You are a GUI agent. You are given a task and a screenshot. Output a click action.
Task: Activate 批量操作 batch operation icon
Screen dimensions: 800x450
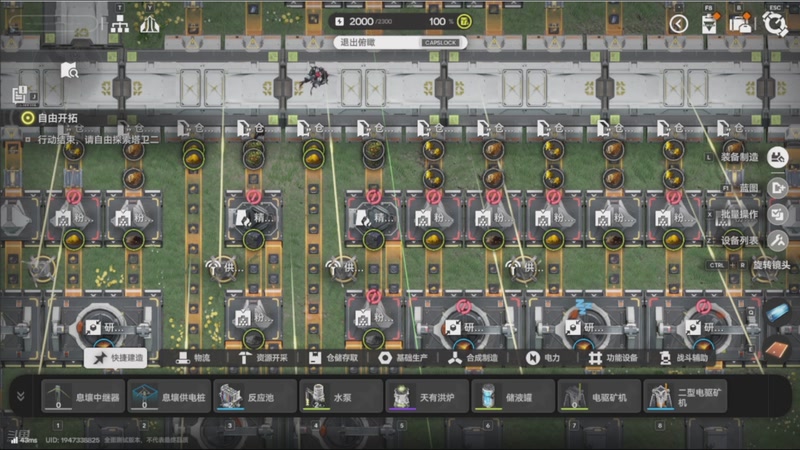pos(778,214)
